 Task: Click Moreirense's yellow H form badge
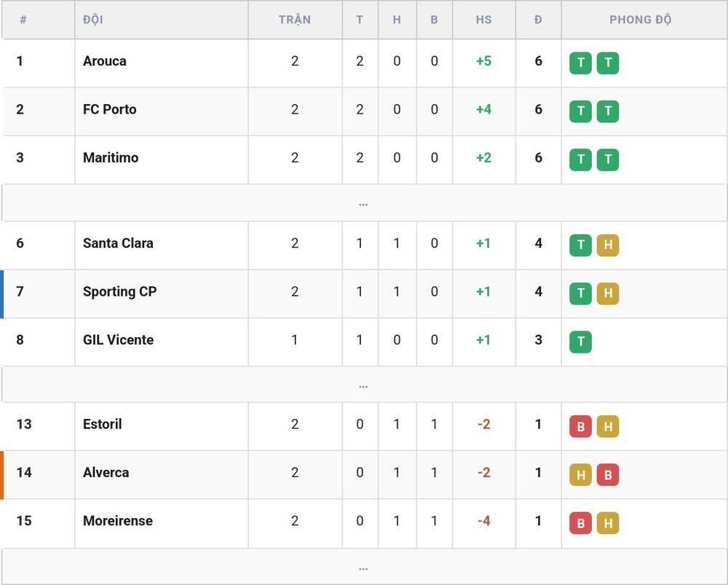click(608, 523)
